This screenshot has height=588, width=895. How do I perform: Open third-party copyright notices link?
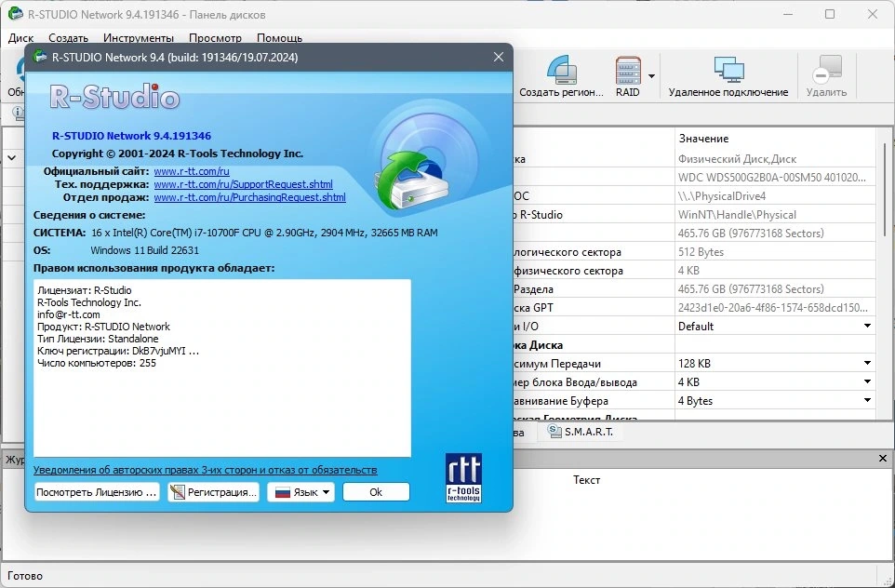205,470
